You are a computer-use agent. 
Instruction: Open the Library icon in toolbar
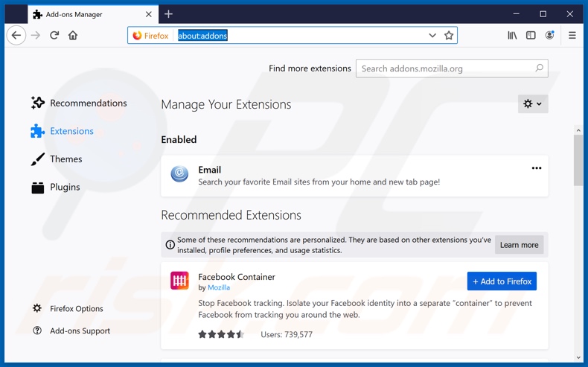pos(512,35)
